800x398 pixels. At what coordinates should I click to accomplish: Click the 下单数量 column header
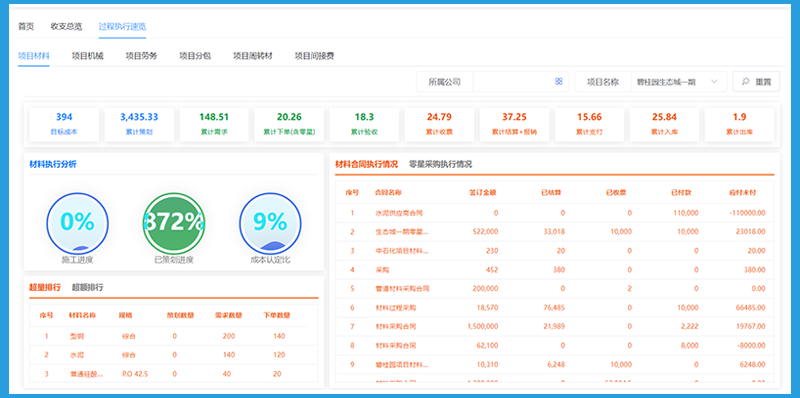277,315
